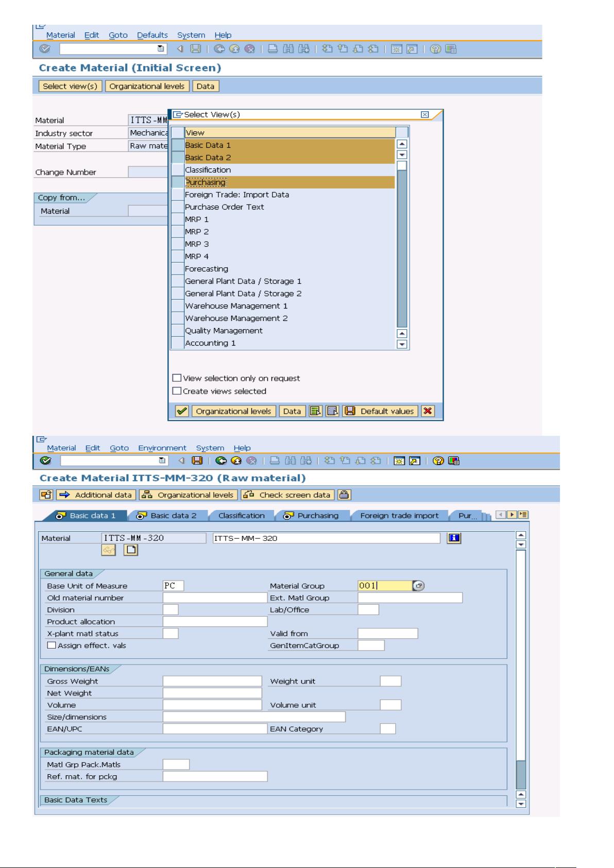Click First Page icon in Raw material window

(328, 461)
